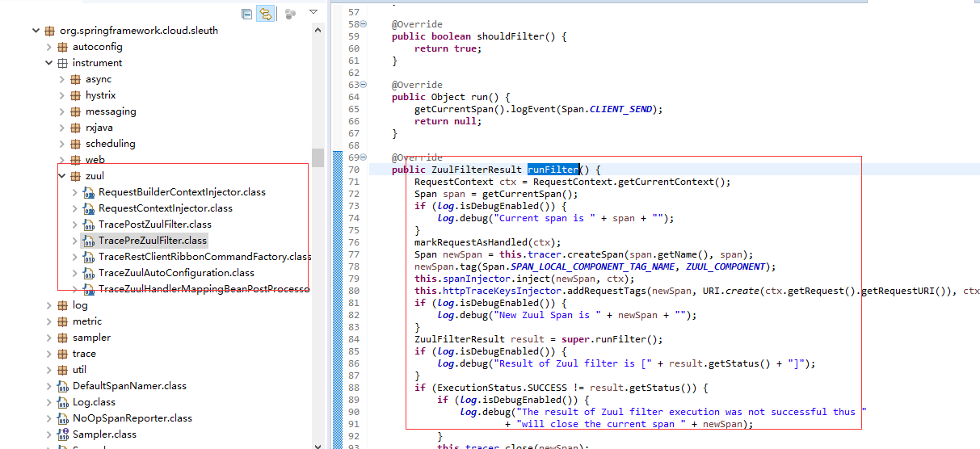The height and width of the screenshot is (449, 980).
Task: Select the metric package label
Action: pos(87,321)
